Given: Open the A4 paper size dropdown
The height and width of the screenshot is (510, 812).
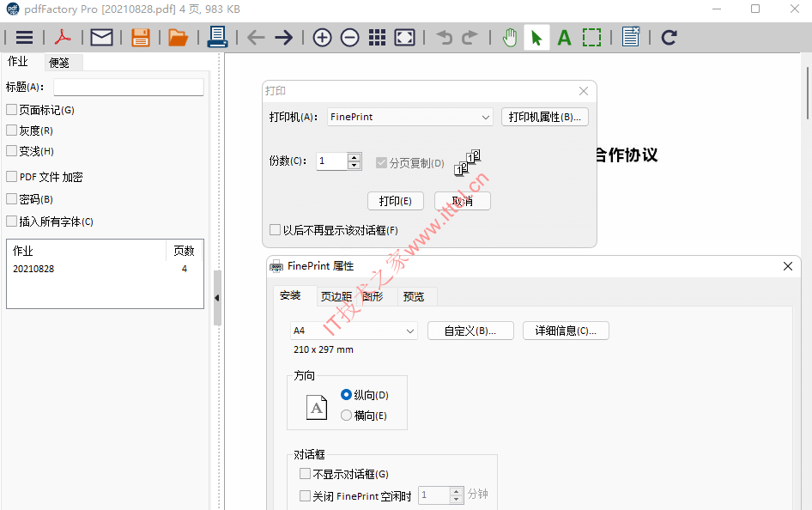Looking at the screenshot, I should [x=354, y=331].
